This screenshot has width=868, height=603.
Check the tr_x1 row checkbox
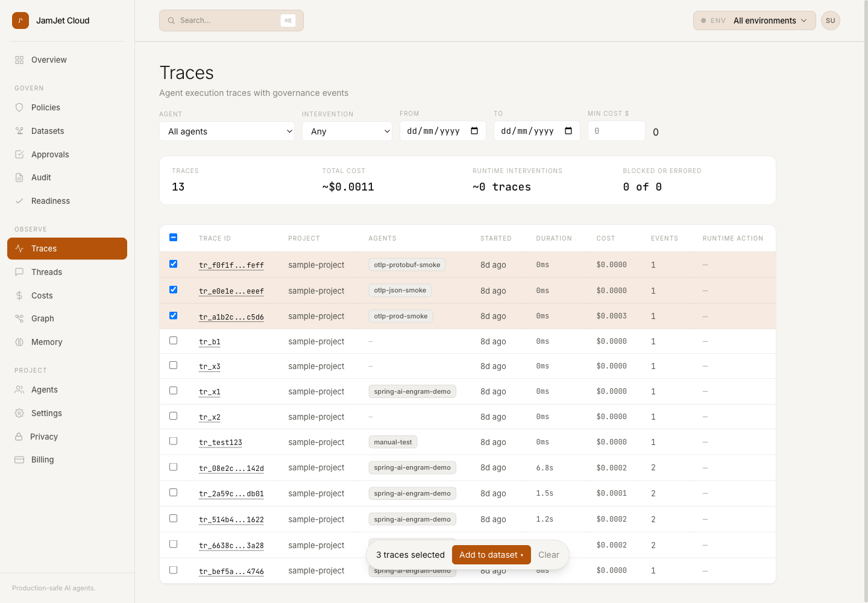coord(174,391)
